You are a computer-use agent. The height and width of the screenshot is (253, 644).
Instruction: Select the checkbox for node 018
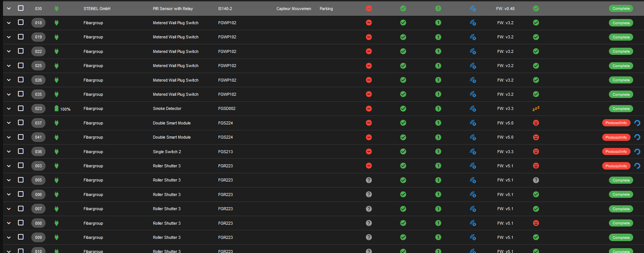[x=21, y=22]
